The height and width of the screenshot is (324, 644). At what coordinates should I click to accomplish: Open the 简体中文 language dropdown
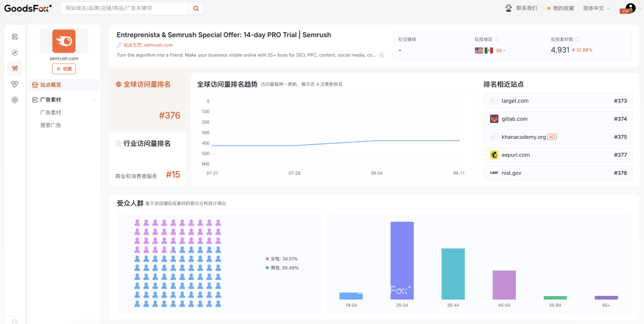[x=597, y=8]
